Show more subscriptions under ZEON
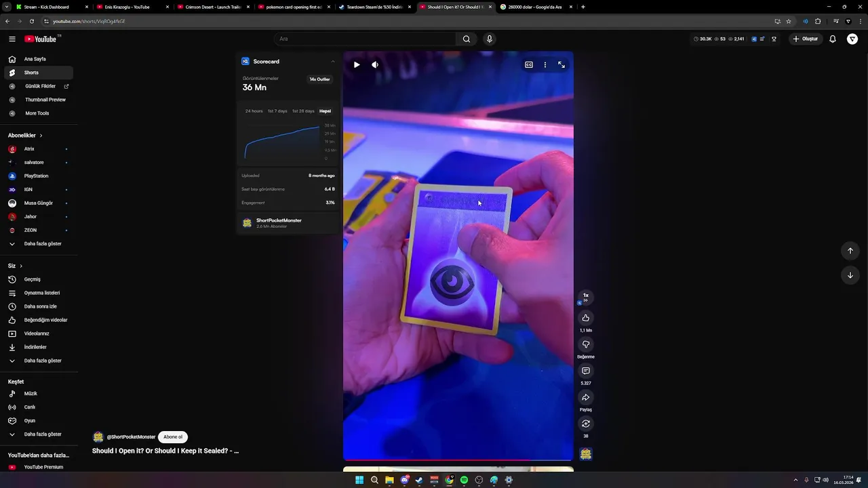Image resolution: width=868 pixels, height=488 pixels. pos(39,244)
